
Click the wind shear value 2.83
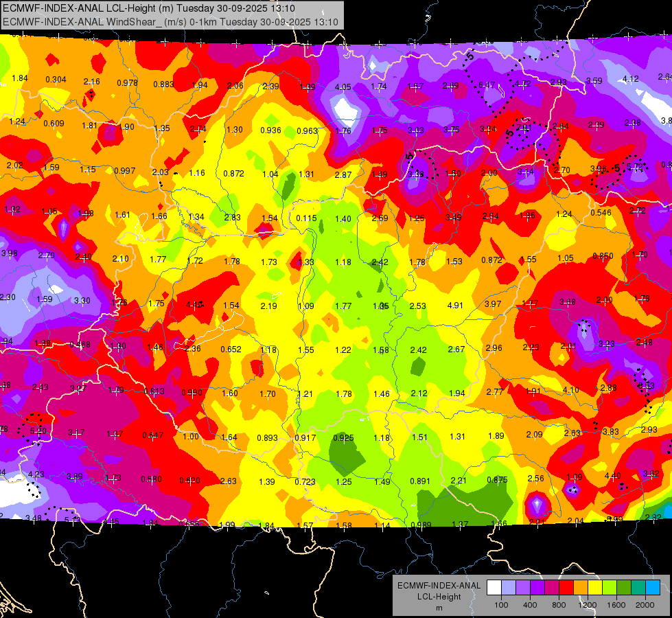pos(232,218)
